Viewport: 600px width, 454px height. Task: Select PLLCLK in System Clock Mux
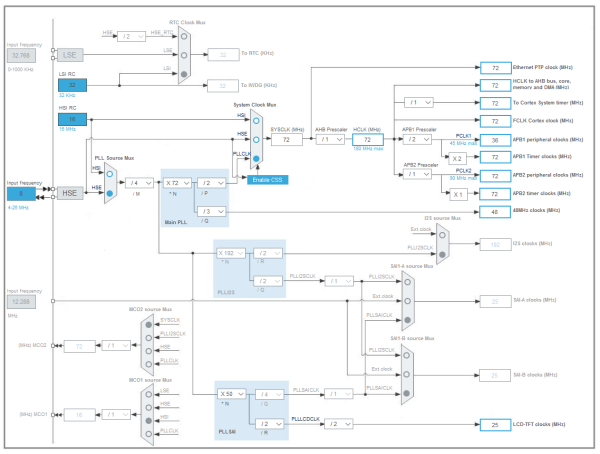(256, 158)
